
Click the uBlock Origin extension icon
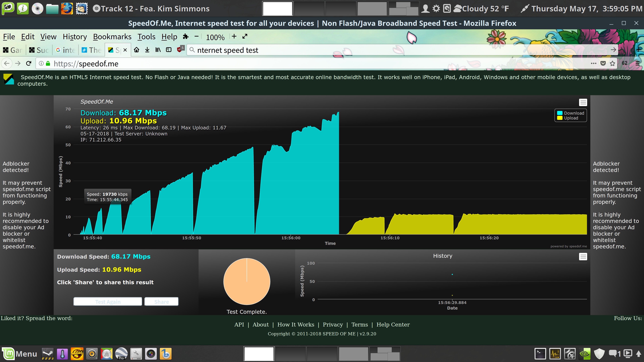pyautogui.click(x=180, y=49)
